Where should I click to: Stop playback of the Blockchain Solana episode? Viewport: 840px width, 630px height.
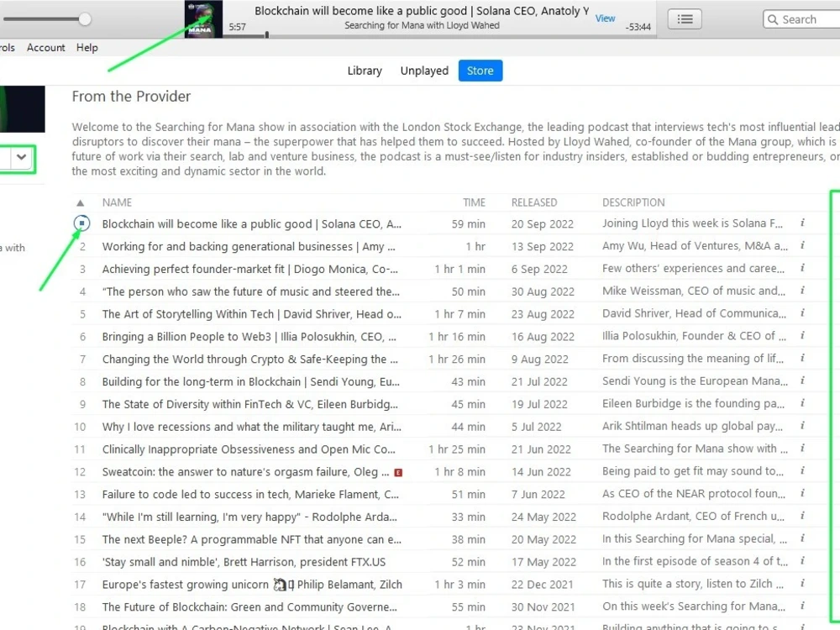82,223
